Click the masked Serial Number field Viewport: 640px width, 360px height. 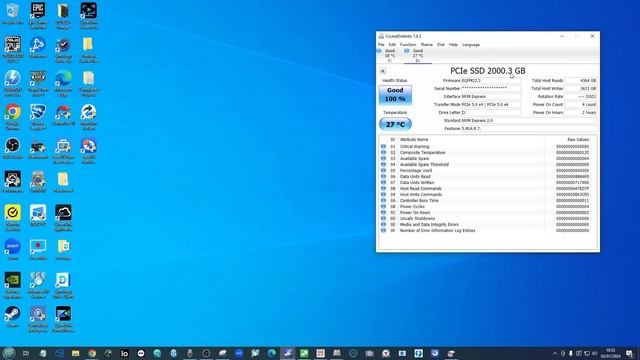[491, 89]
